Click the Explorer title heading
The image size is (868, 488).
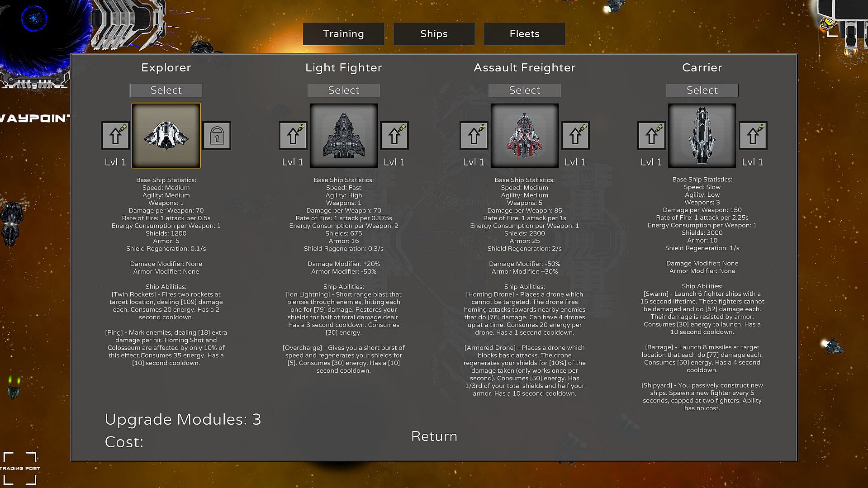pyautogui.click(x=166, y=67)
